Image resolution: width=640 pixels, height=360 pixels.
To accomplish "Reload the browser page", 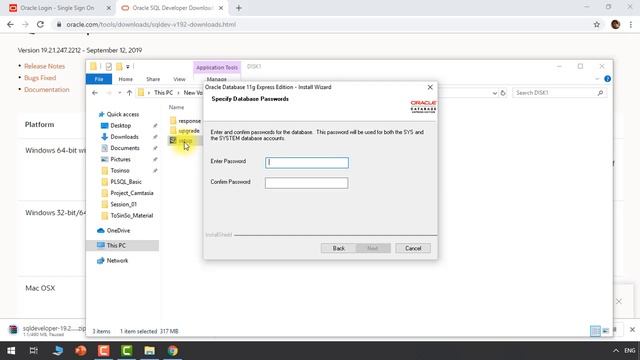I will pyautogui.click(x=40, y=24).
